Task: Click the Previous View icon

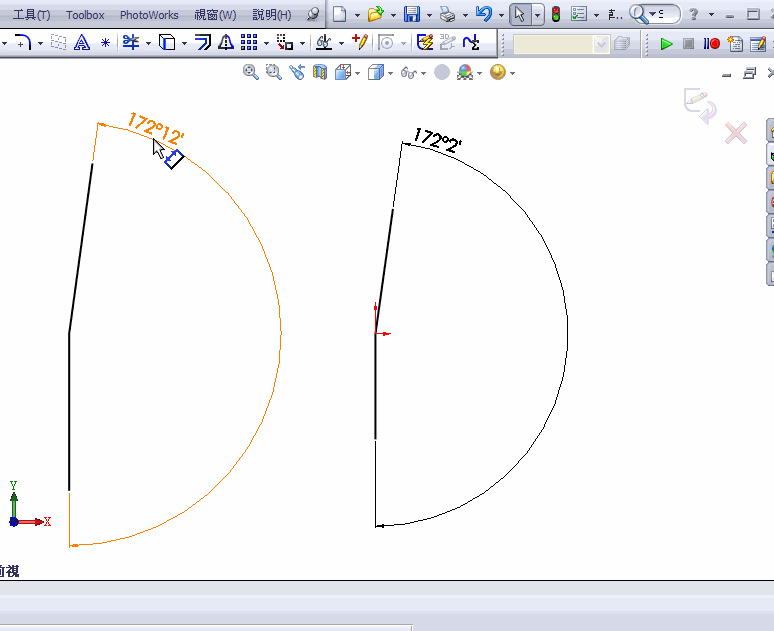Action: click(297, 73)
